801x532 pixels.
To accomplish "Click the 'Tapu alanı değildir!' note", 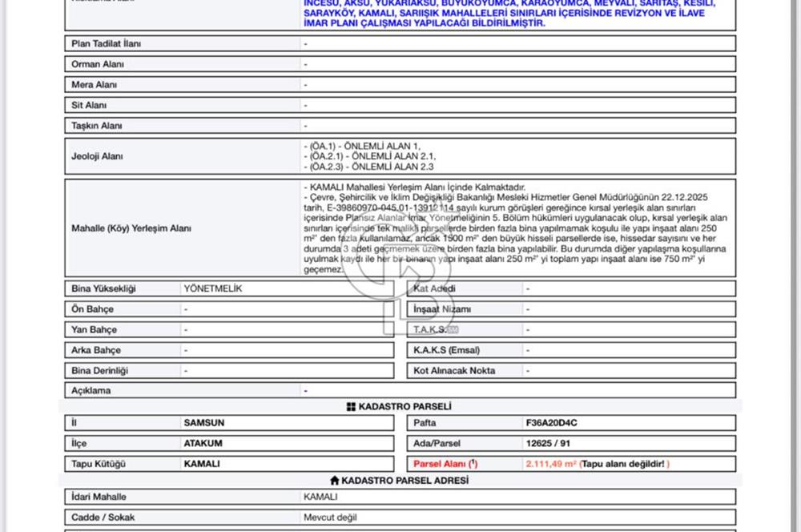I will (x=623, y=464).
